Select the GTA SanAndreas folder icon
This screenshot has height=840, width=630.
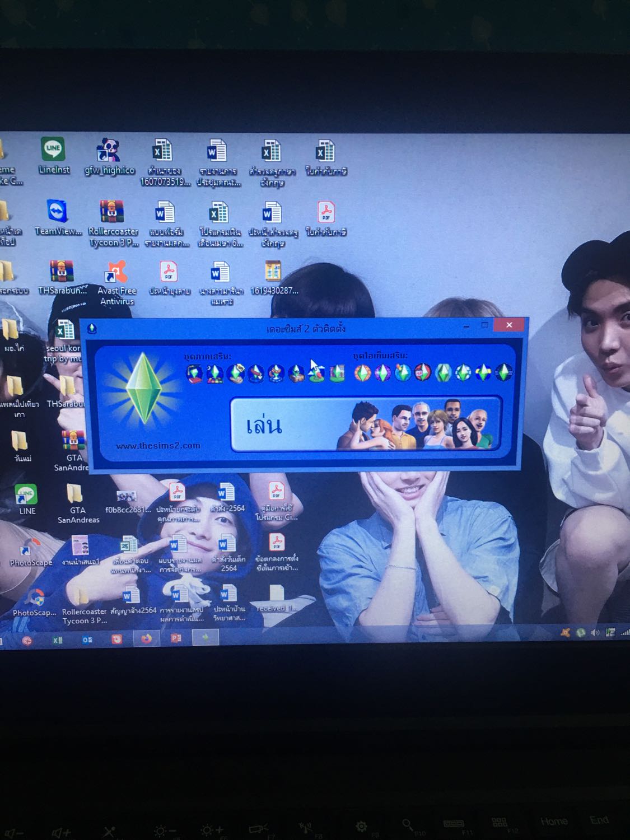pos(78,504)
